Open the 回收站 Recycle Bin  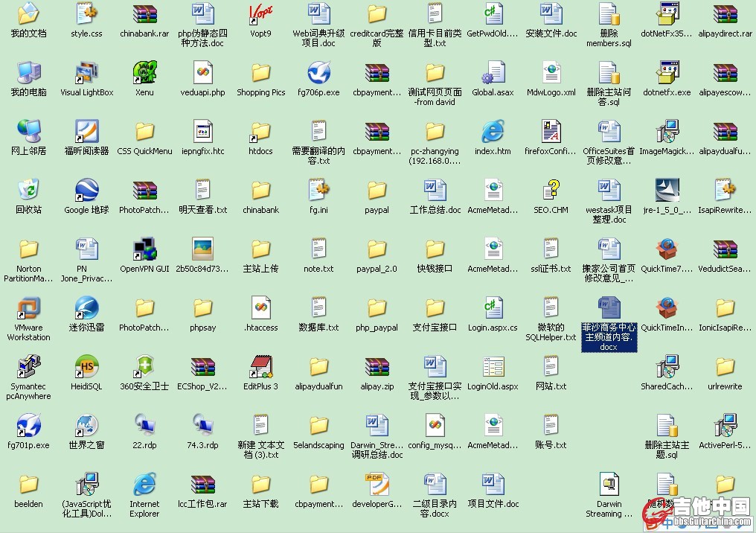[x=28, y=191]
